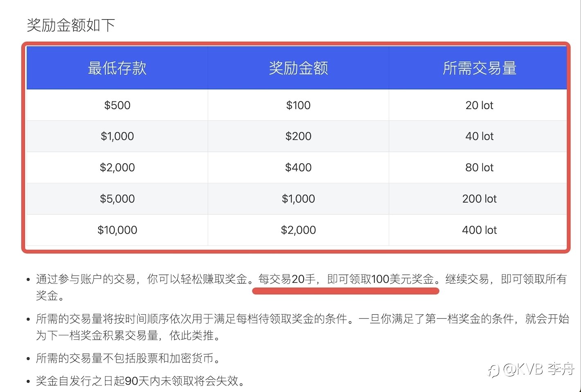The width and height of the screenshot is (581, 392).
Task: Select the $10,000 minimum deposit cell
Action: click(117, 230)
